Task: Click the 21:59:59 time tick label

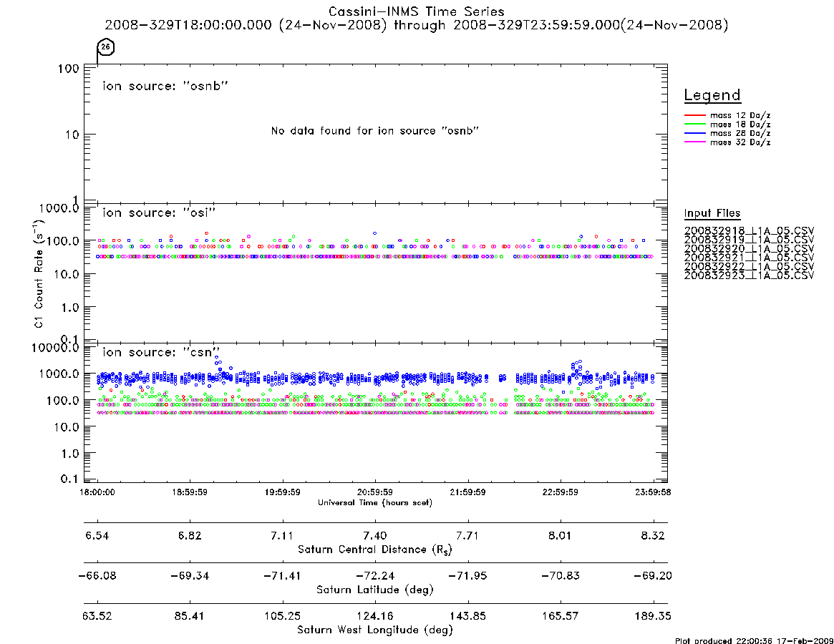Action: (467, 492)
